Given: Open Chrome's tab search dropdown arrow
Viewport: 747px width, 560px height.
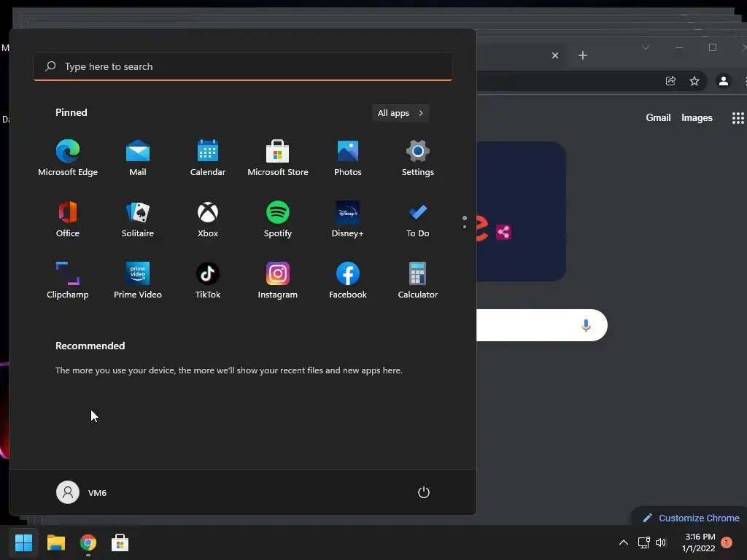Looking at the screenshot, I should tap(646, 47).
